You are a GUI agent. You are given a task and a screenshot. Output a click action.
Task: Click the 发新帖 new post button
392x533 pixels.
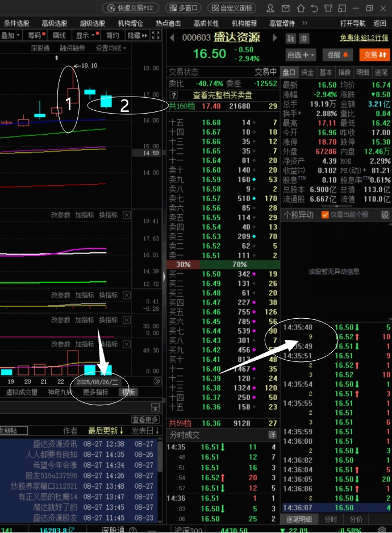[13, 431]
